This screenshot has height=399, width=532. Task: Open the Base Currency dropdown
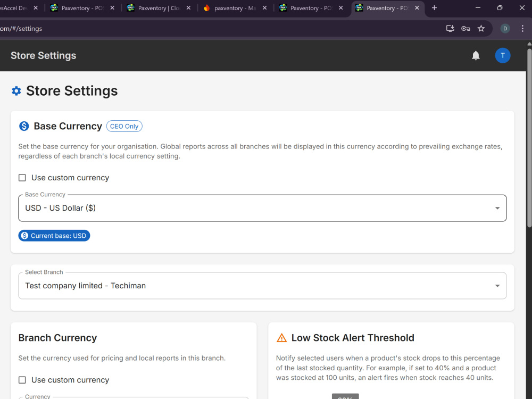click(262, 208)
